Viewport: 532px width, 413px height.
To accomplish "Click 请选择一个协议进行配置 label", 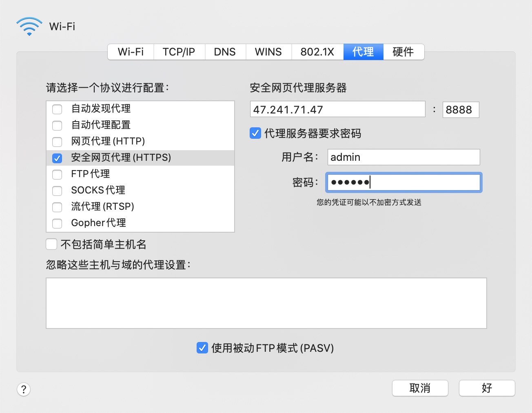I will click(107, 88).
